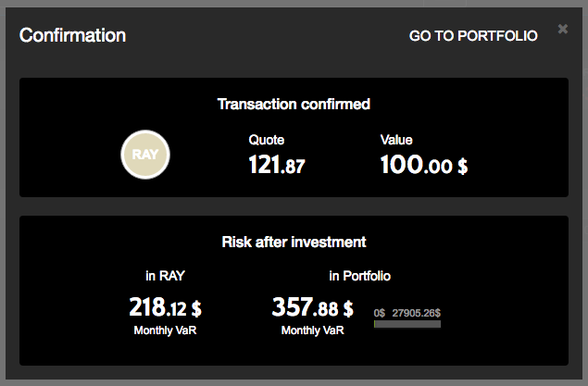This screenshot has width=588, height=386.
Task: Close the Confirmation dialog with the X
Action: pyautogui.click(x=563, y=30)
